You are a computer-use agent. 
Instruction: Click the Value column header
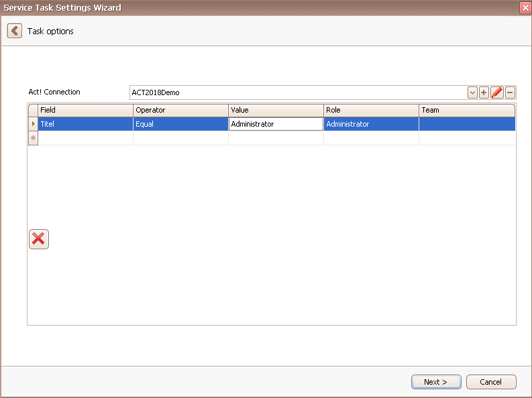tap(276, 110)
